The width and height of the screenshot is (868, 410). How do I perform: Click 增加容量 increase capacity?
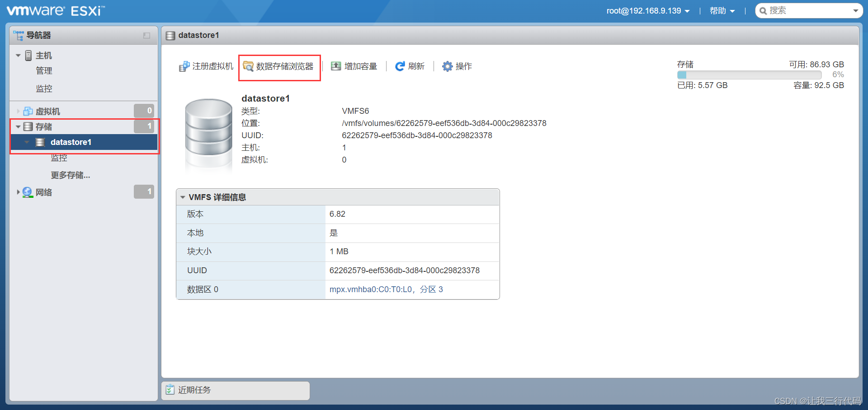click(x=361, y=66)
